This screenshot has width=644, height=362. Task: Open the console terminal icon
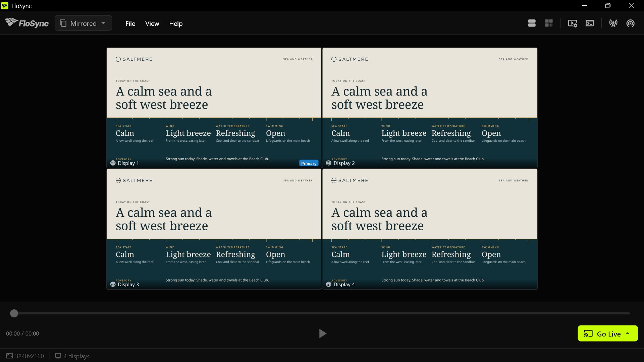(x=590, y=23)
